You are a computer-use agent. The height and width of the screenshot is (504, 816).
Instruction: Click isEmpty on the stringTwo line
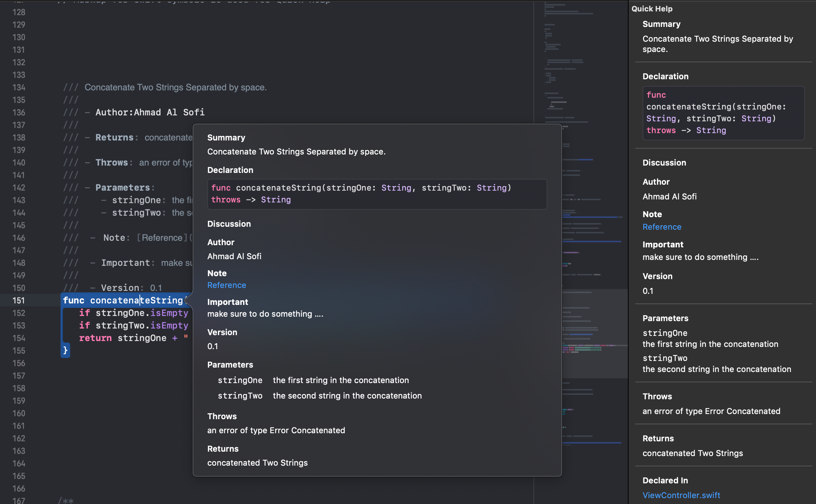(169, 326)
